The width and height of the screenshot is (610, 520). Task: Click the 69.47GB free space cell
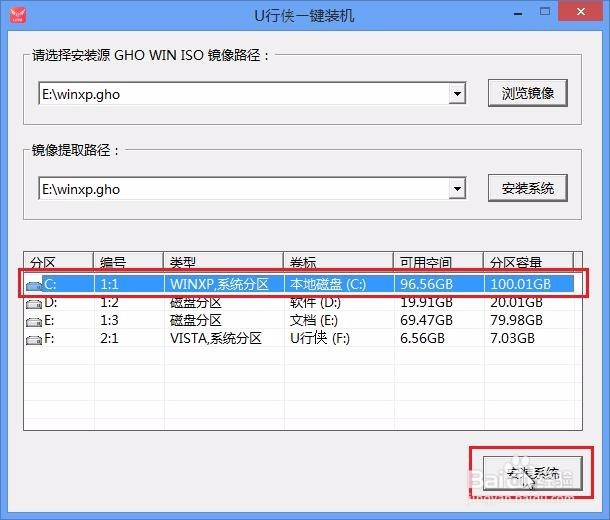point(426,320)
